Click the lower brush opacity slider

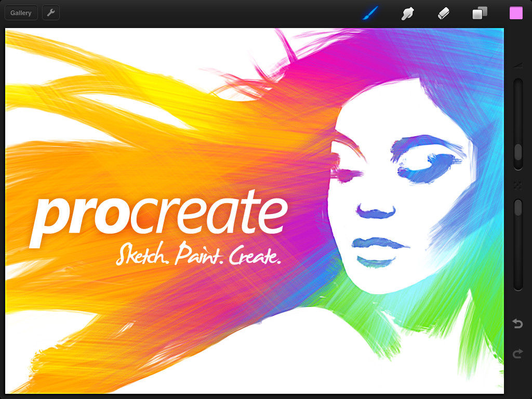pyautogui.click(x=518, y=245)
